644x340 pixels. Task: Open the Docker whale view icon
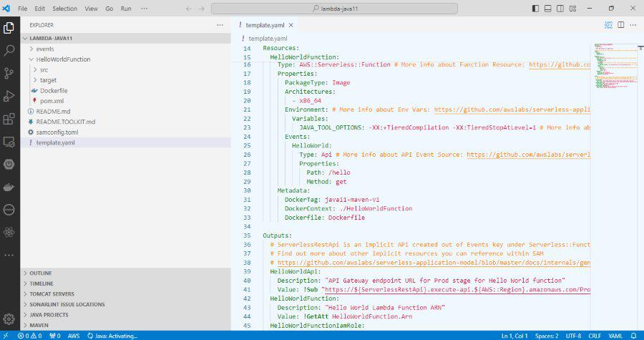point(9,188)
